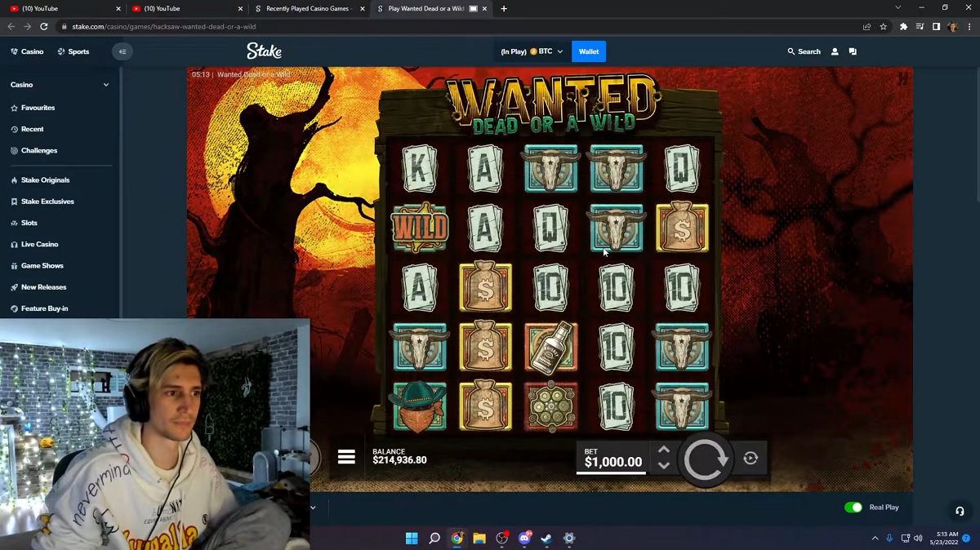Open Favourites in sidebar
This screenshot has height=550, width=980.
tap(33, 108)
